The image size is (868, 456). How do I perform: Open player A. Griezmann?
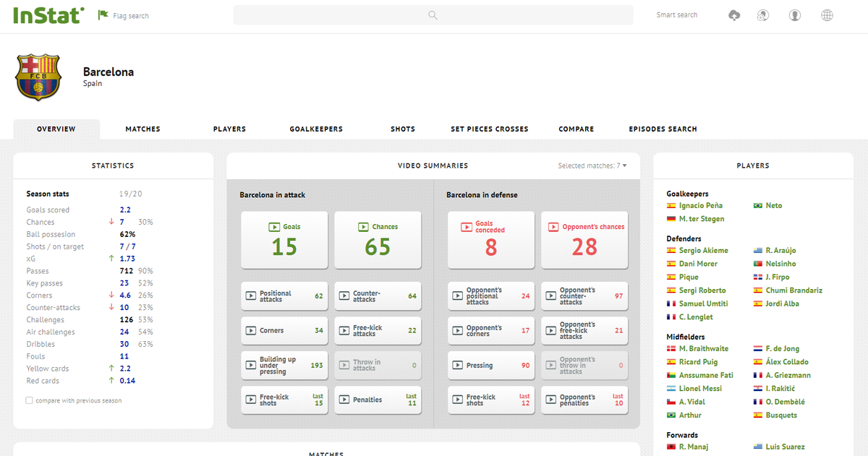pos(788,376)
